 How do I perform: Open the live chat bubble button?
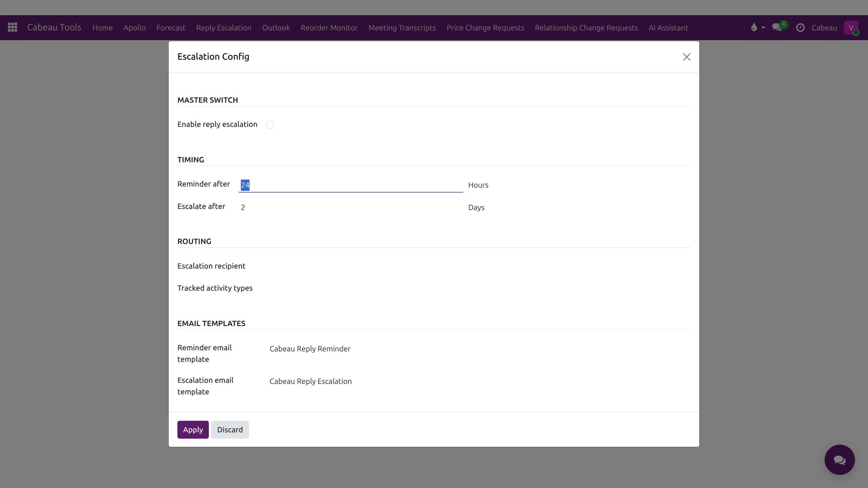click(839, 459)
